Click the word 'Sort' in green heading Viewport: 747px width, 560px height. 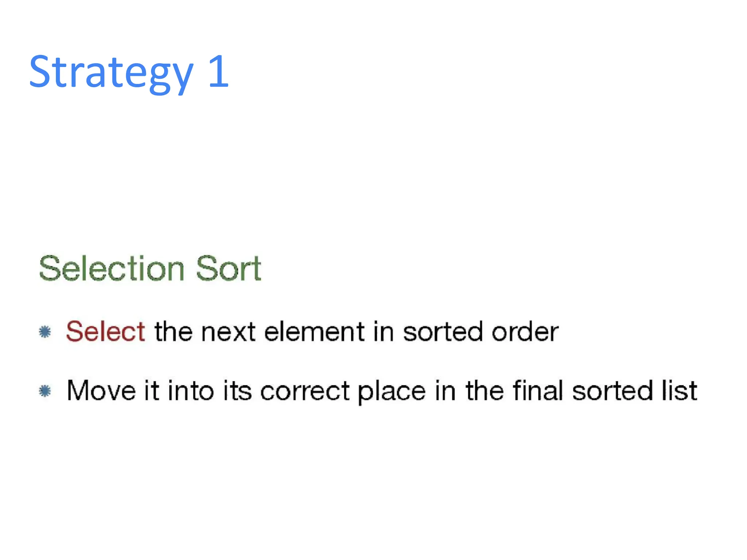pos(229,268)
